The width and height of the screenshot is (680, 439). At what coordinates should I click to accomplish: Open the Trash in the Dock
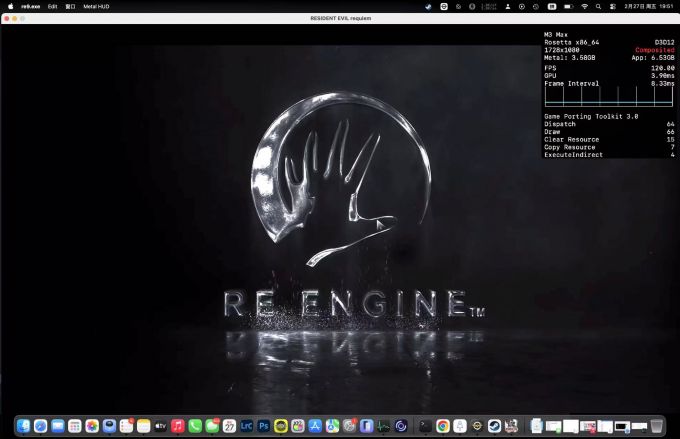coord(657,426)
